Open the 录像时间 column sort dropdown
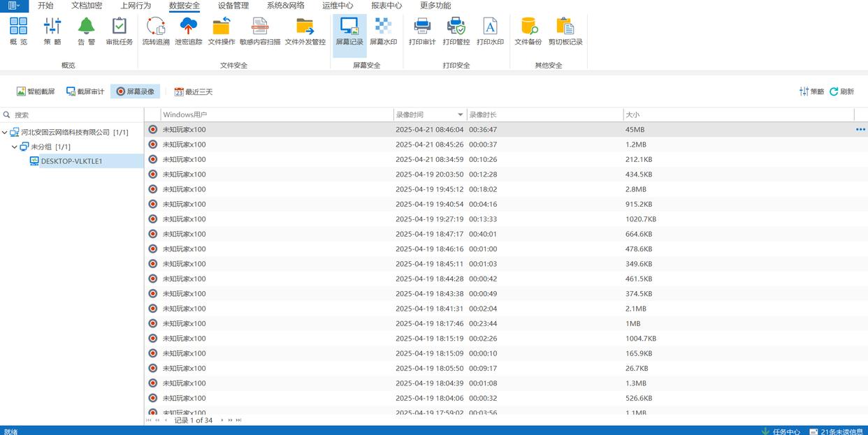 pyautogui.click(x=460, y=115)
